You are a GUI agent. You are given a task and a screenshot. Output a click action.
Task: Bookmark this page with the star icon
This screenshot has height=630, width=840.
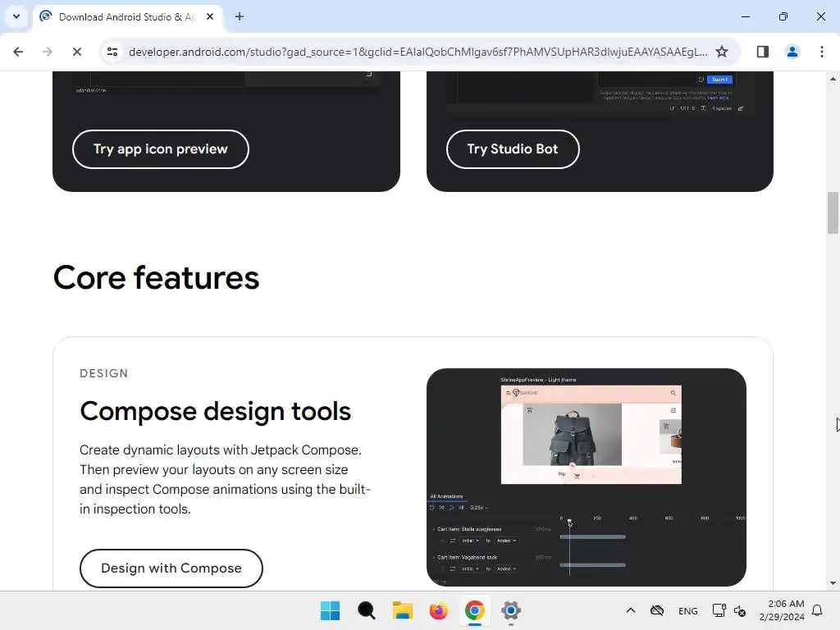click(x=722, y=52)
